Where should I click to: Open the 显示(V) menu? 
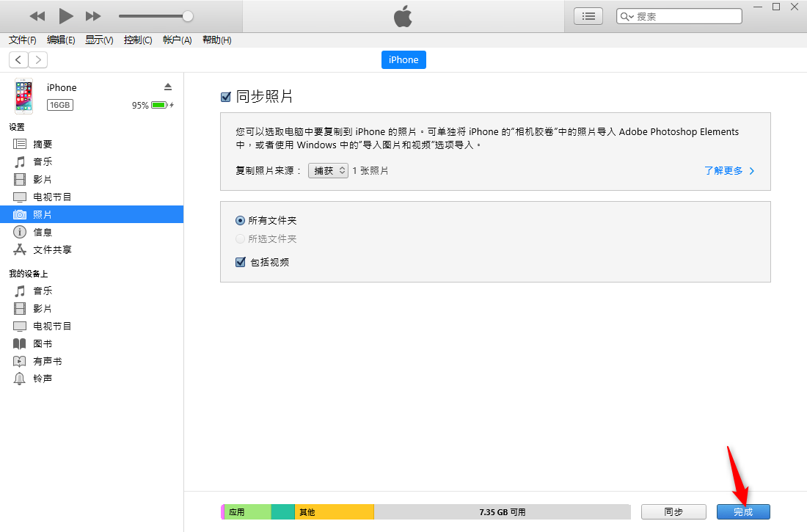coord(99,40)
